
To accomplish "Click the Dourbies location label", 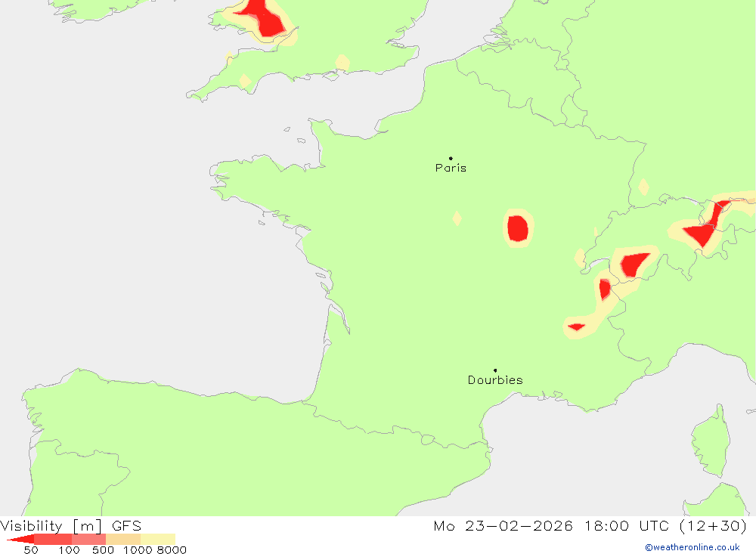I will [495, 380].
